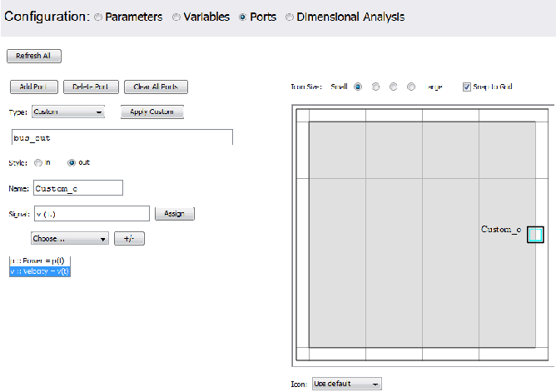
Task: Click the Assign signal button
Action: 174,214
